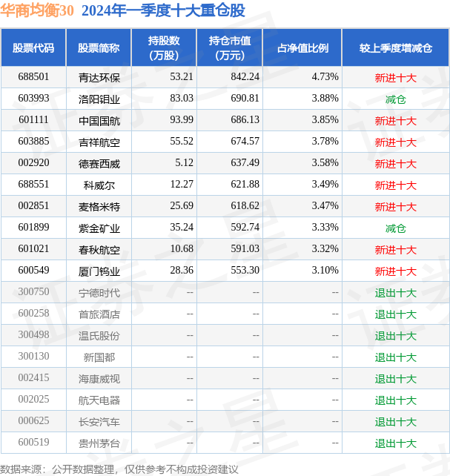The height and width of the screenshot is (476, 450).
Task: Select stock code 300130
Action: point(33,357)
